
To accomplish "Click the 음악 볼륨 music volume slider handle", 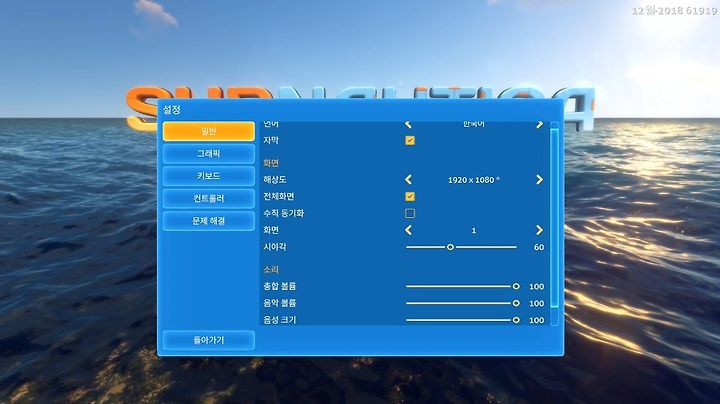I will tap(516, 303).
